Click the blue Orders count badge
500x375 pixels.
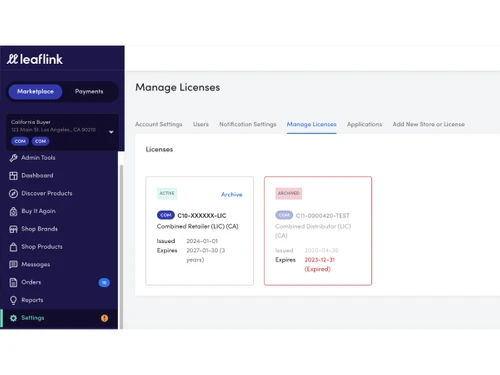(x=104, y=282)
